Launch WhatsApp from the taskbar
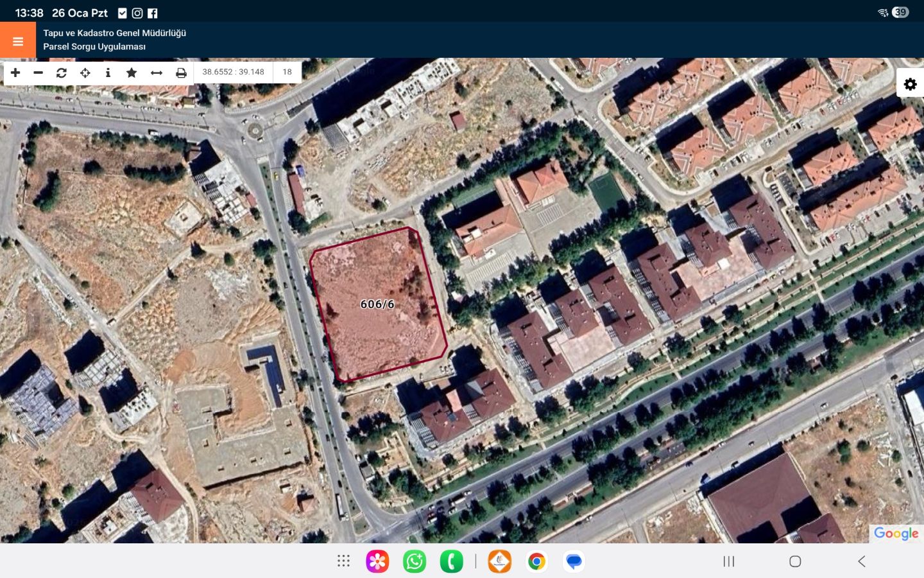This screenshot has width=924, height=578. 415,561
